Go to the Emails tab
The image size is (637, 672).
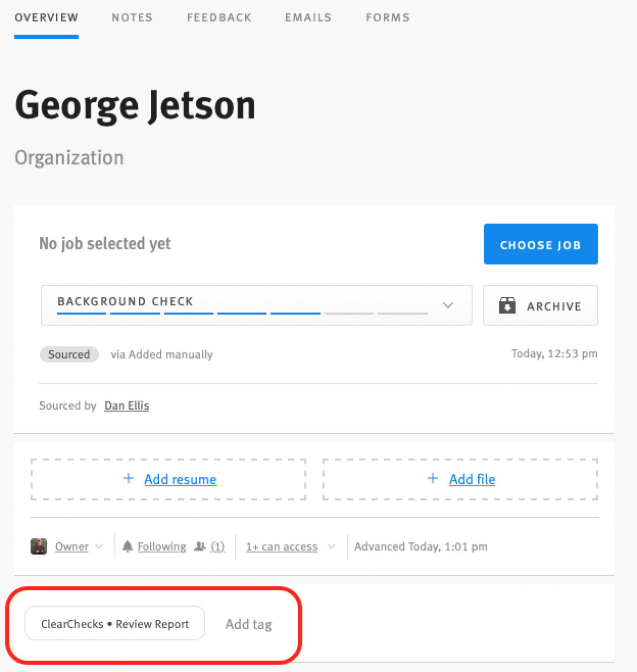click(x=308, y=18)
